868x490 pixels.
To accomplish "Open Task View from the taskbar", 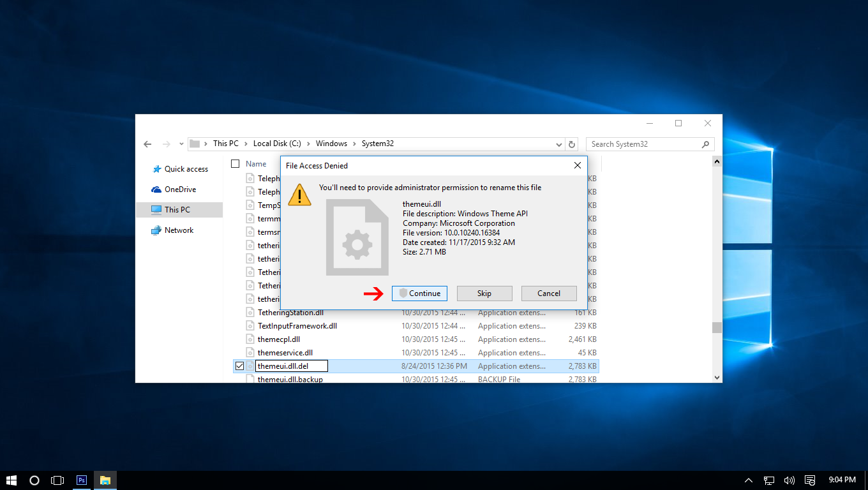I will tap(57, 480).
